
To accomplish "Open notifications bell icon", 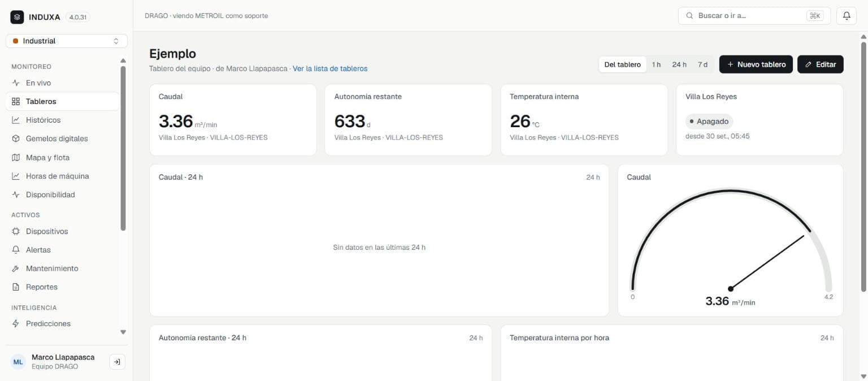I will [847, 16].
